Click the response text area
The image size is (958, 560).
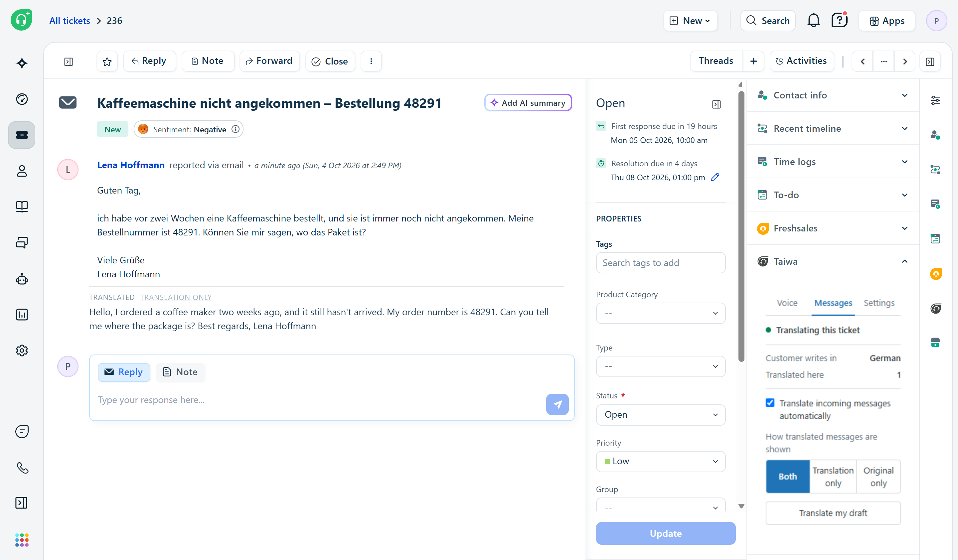click(x=319, y=400)
